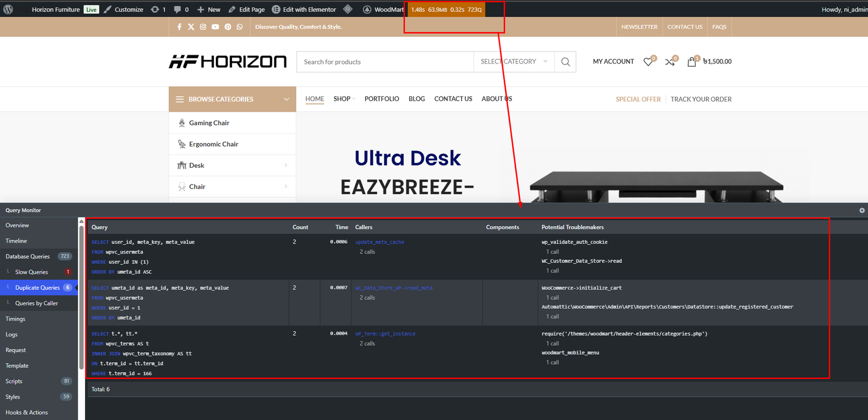868x420 pixels.
Task: Open Gaming Chair category
Action: pos(209,123)
